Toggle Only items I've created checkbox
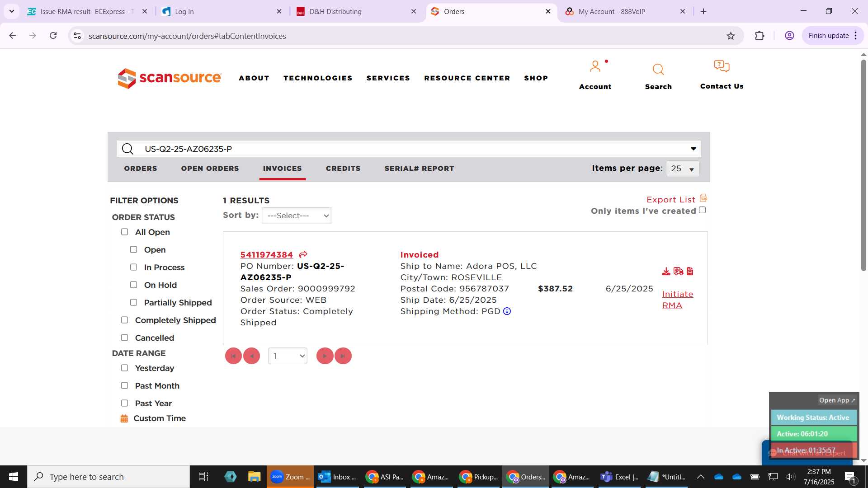This screenshot has width=868, height=488. click(703, 211)
